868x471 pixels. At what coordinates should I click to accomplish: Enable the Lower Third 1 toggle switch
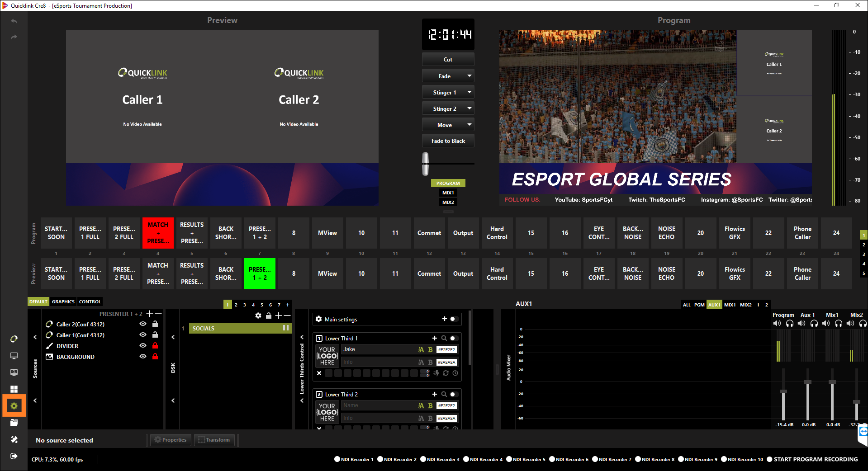[x=454, y=338]
